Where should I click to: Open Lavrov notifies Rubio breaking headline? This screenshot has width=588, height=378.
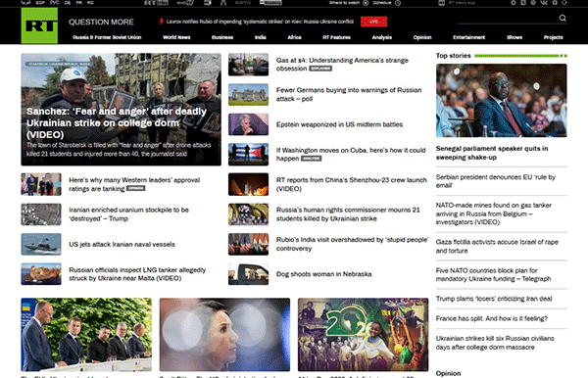click(260, 22)
